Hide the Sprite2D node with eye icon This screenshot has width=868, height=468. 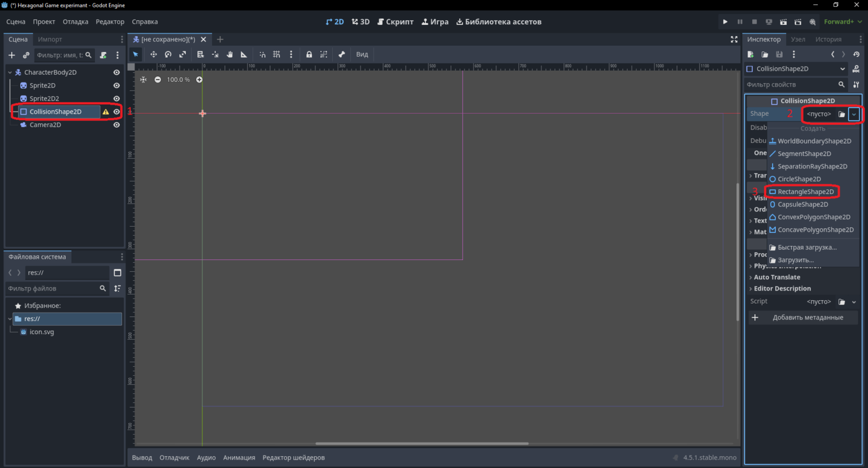point(116,85)
